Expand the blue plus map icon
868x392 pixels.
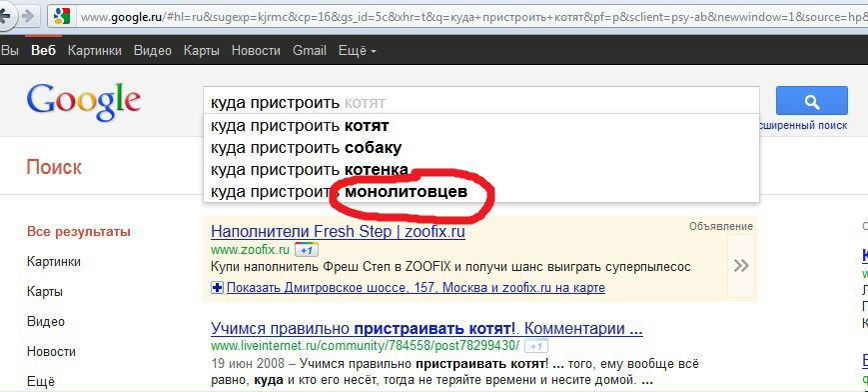218,288
